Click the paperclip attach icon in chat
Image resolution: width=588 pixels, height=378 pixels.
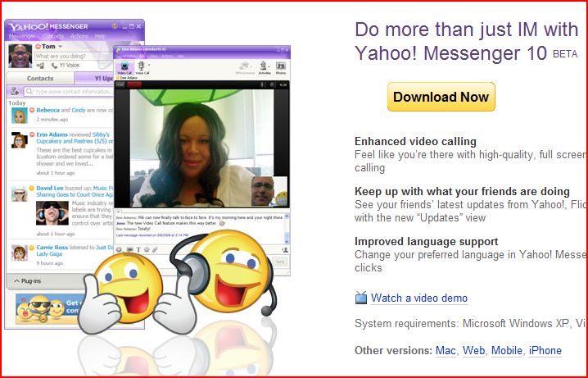pyautogui.click(x=155, y=249)
